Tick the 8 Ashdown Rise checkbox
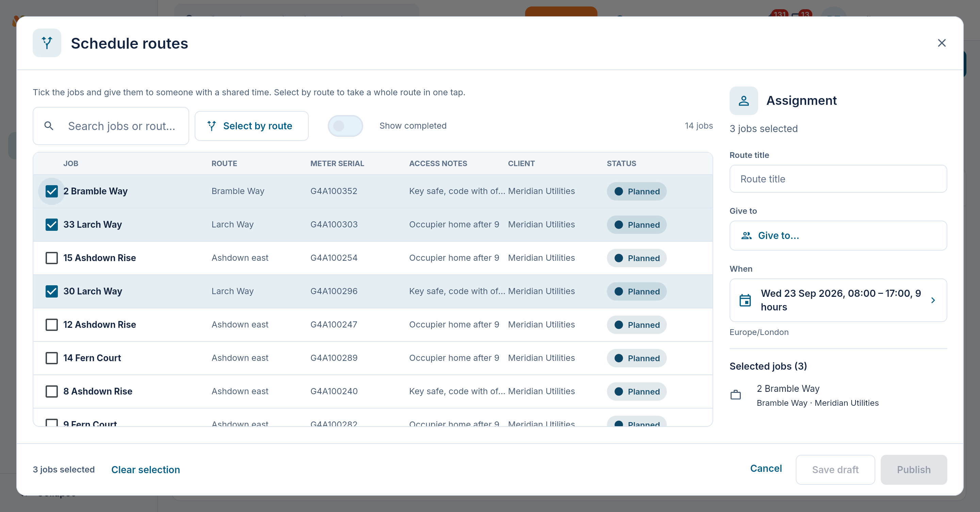 51,391
